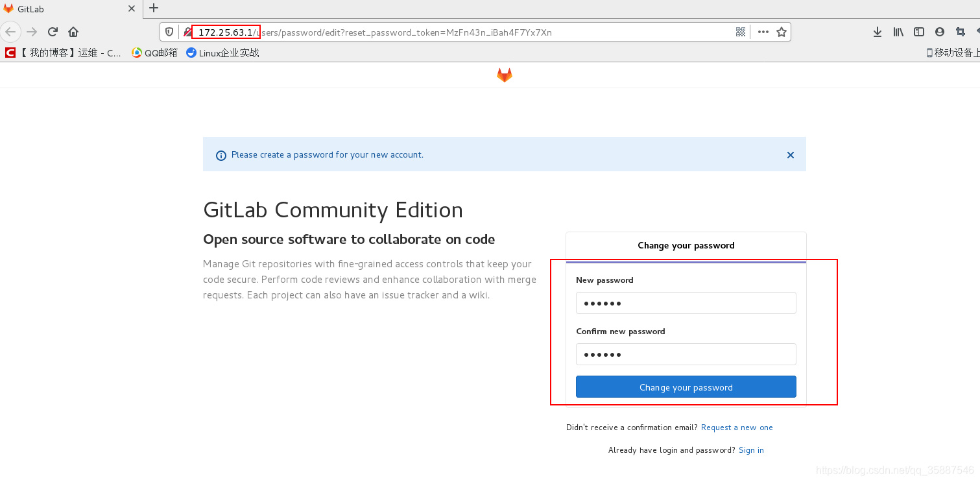This screenshot has width=980, height=482.
Task: Click the GitLab Community Edition heading
Action: (333, 210)
